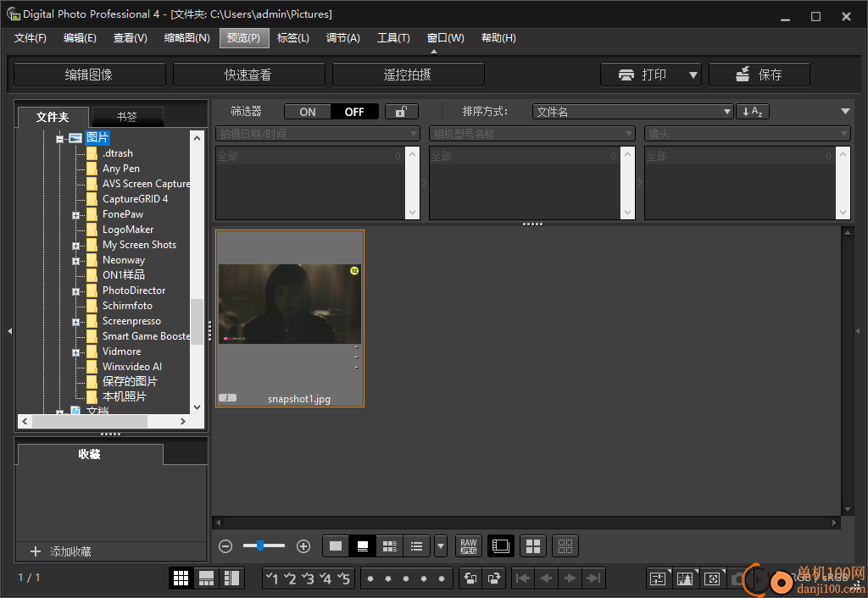Switch to thumbnail-only display mode
This screenshot has width=868, height=598.
336,546
